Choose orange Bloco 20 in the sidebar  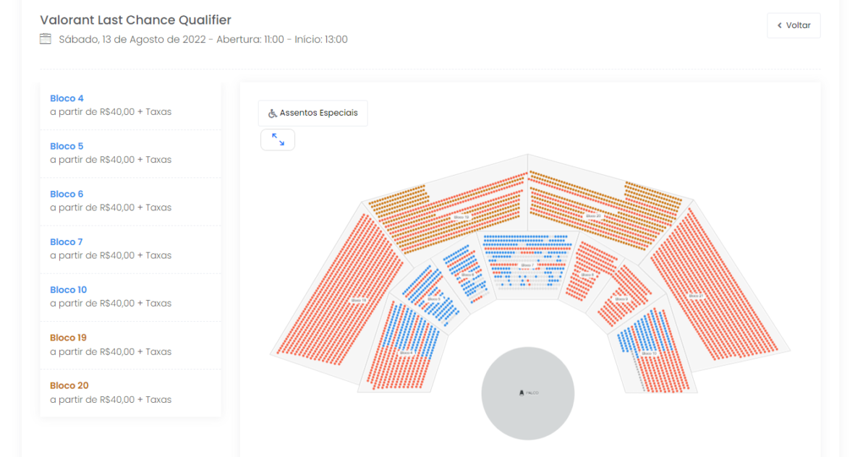pyautogui.click(x=69, y=385)
